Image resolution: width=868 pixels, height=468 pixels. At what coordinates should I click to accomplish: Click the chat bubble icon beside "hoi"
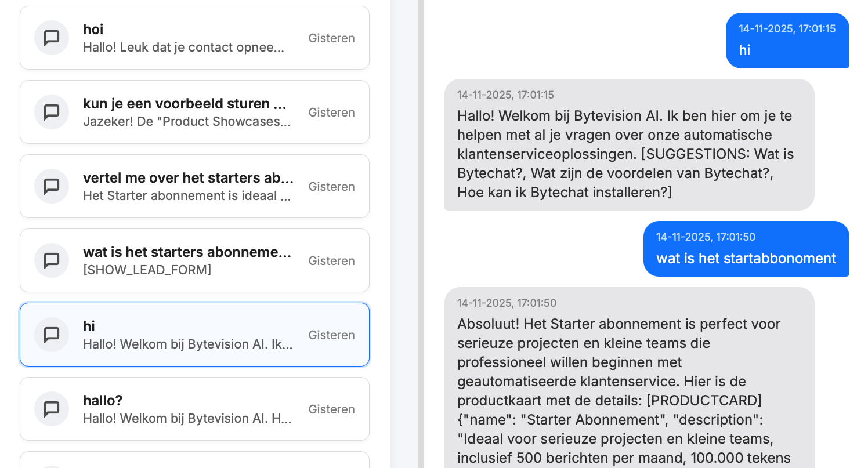click(52, 38)
